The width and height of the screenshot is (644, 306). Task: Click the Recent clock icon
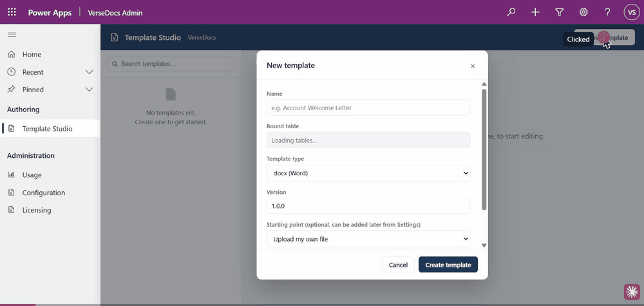(x=12, y=72)
